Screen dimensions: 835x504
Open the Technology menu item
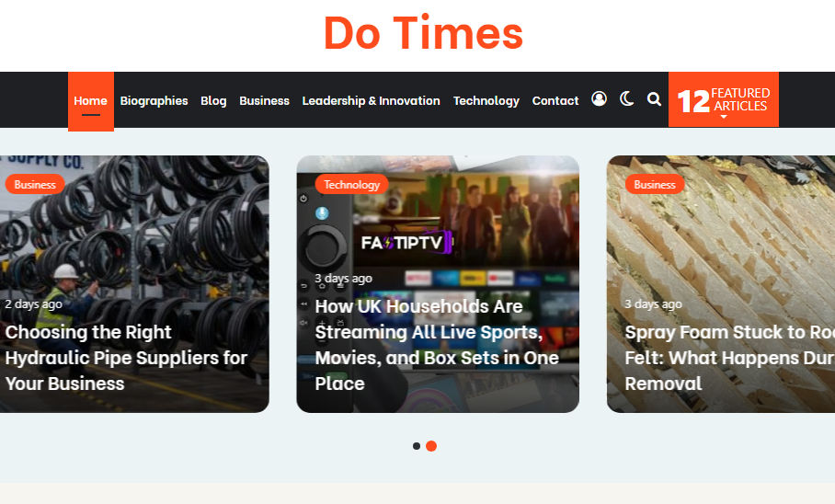click(486, 100)
